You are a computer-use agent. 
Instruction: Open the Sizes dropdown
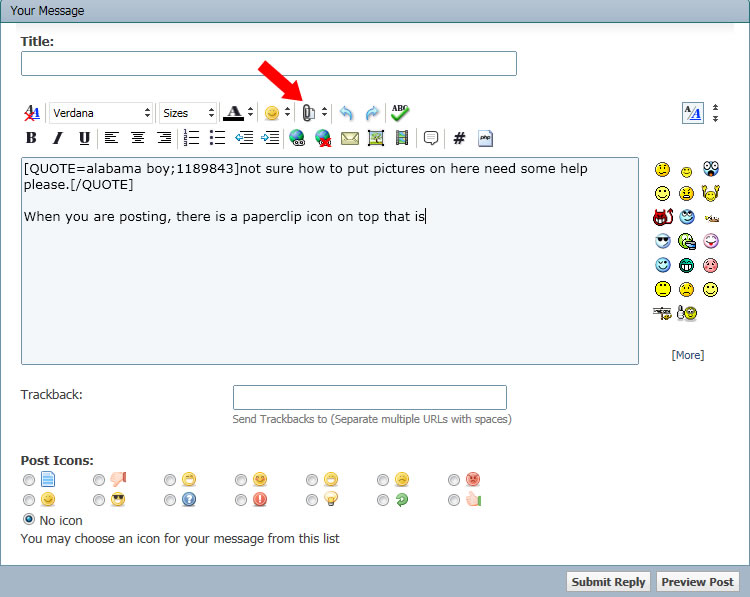pos(188,113)
